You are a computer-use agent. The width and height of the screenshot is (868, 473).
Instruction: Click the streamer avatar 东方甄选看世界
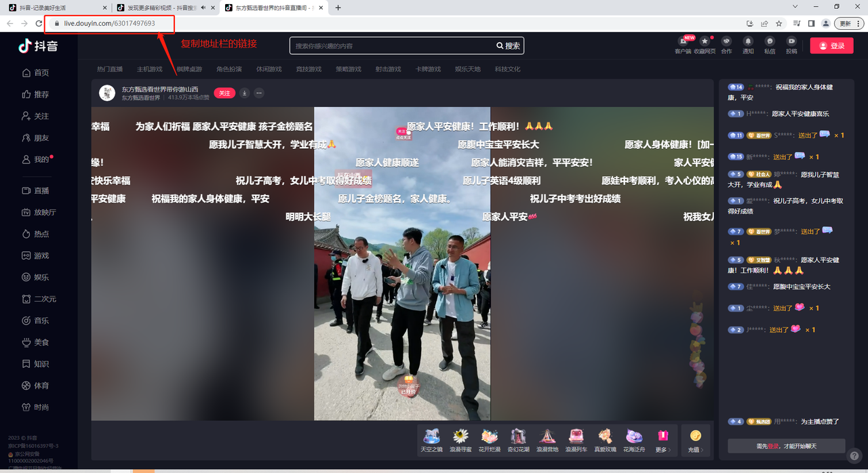[x=107, y=93]
